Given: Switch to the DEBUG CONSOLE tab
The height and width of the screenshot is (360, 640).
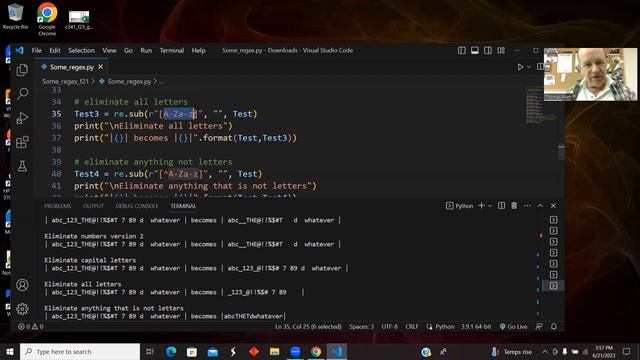Looking at the screenshot, I should pos(137,206).
